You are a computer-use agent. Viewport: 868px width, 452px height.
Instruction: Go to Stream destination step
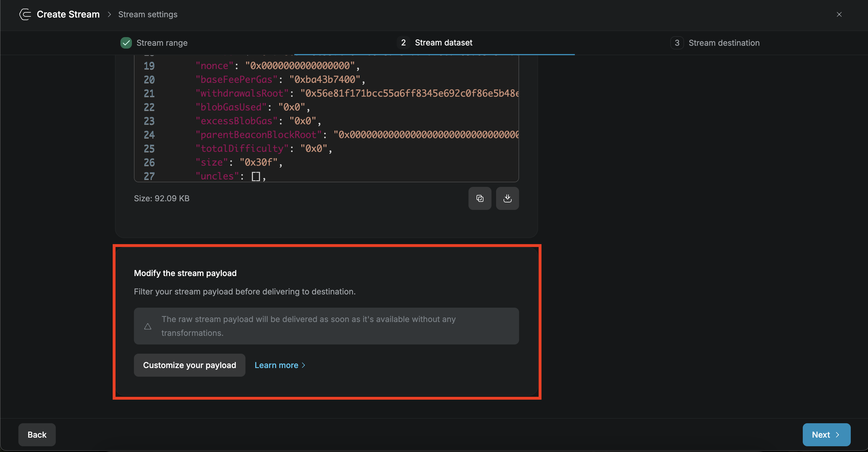(724, 43)
